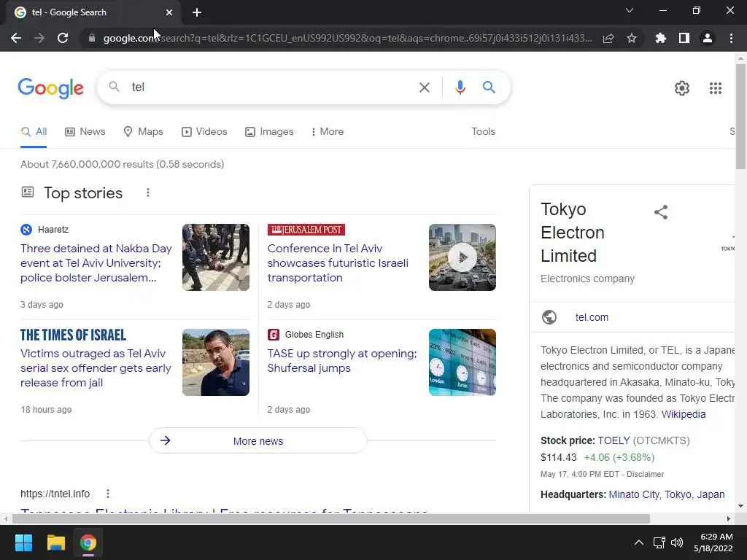
Task: Open the tab search chevron
Action: [x=630, y=10]
